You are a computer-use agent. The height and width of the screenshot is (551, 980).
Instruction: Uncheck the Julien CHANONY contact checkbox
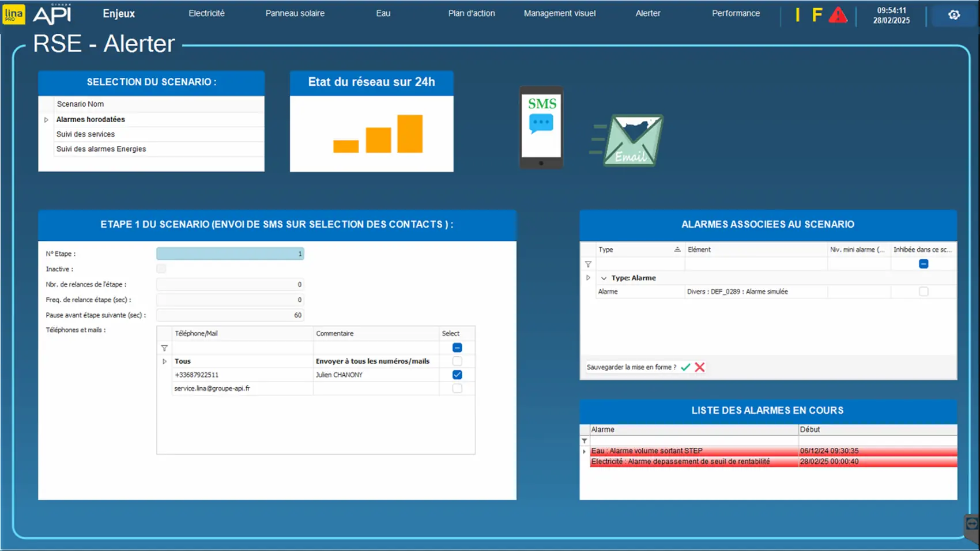click(457, 375)
